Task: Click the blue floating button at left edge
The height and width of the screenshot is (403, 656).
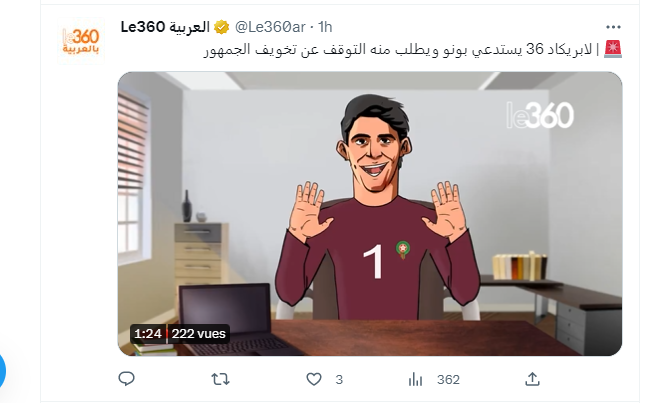Action: pos(3,371)
